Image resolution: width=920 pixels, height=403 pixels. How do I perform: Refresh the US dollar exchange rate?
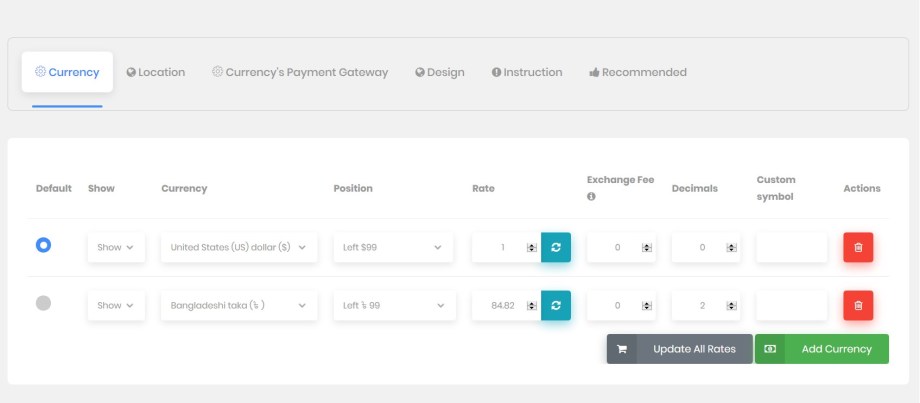(x=556, y=247)
